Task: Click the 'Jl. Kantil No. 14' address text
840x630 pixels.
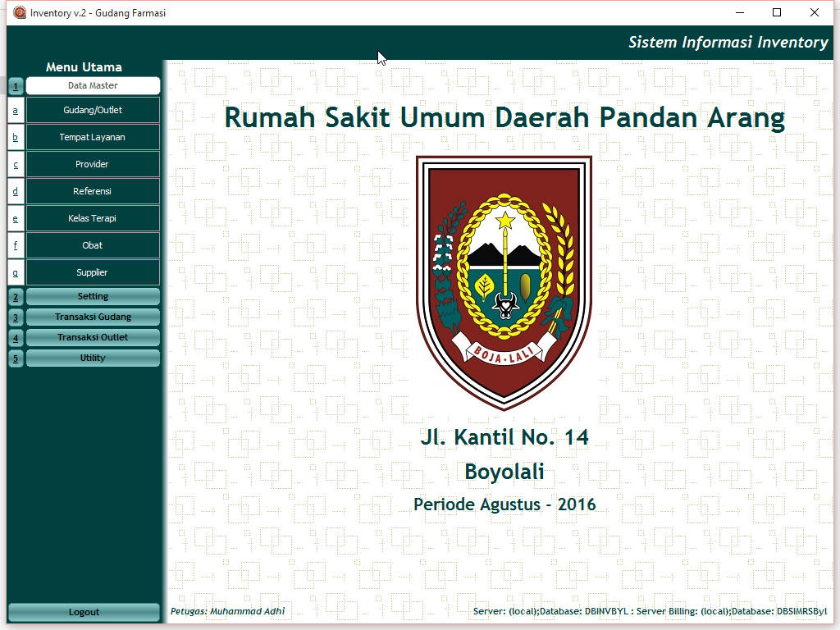Action: point(504,437)
